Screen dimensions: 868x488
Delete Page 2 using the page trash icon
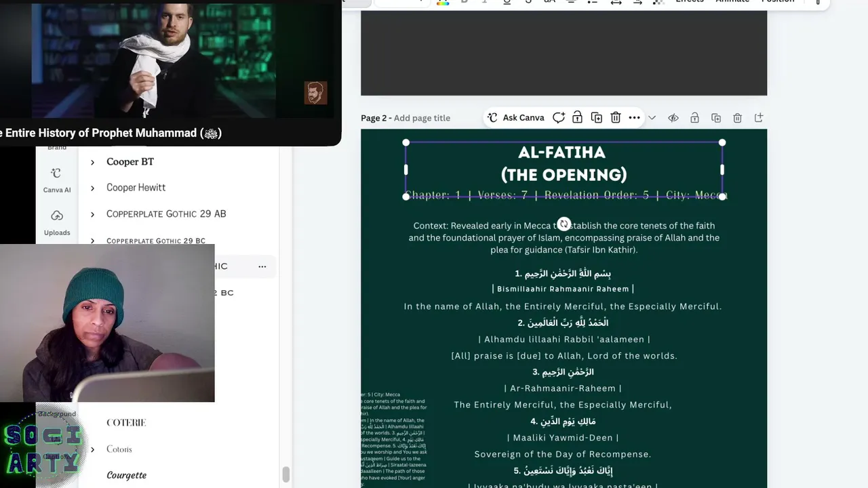pos(738,118)
